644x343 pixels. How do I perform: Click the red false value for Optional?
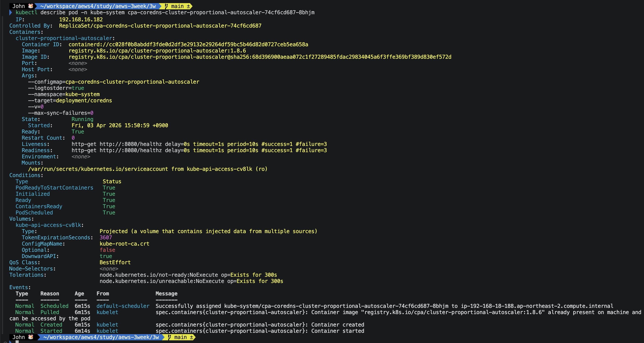(x=107, y=250)
